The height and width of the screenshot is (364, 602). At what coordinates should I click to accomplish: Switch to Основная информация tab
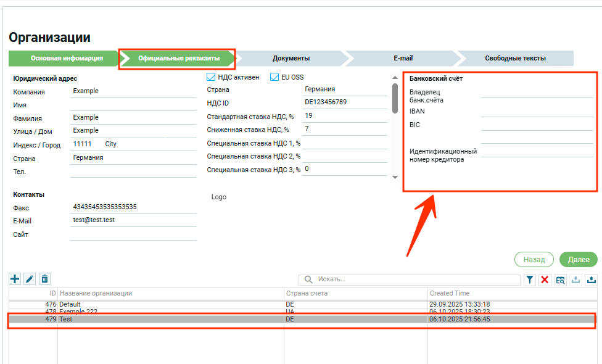pyautogui.click(x=67, y=58)
